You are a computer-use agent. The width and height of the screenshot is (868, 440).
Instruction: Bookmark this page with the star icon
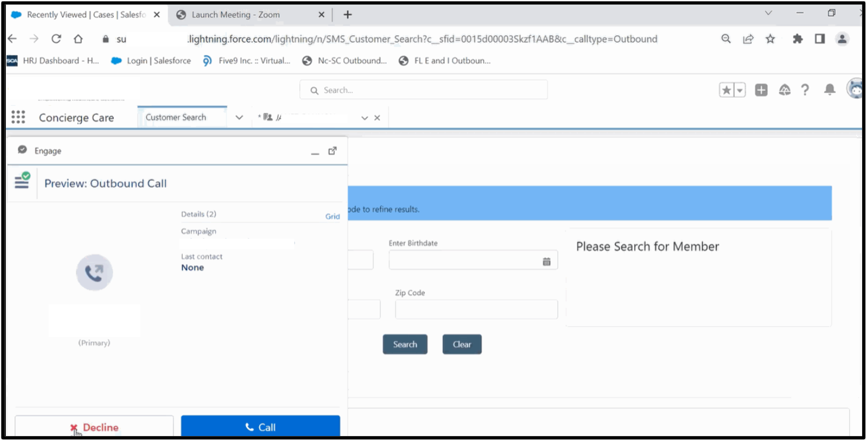pyautogui.click(x=770, y=39)
